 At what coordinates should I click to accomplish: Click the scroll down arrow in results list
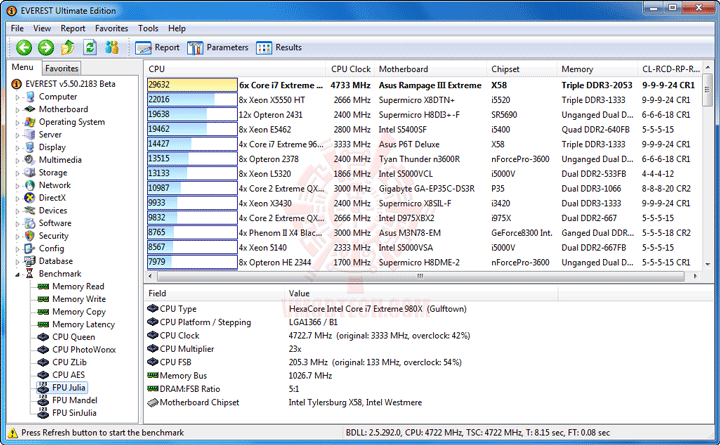coord(708,265)
